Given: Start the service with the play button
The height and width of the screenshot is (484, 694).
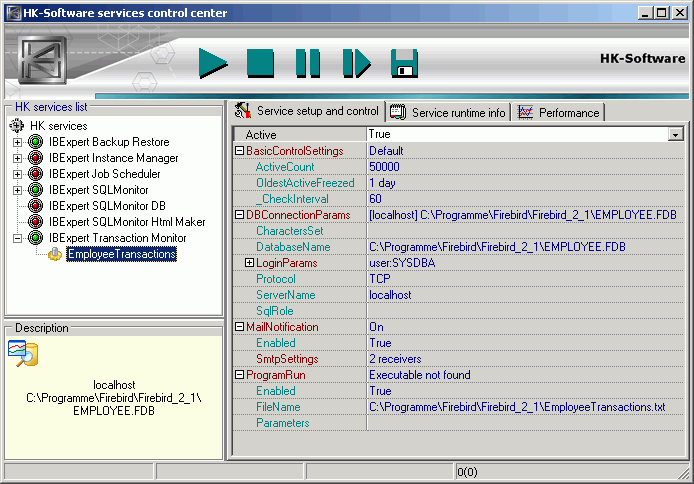Looking at the screenshot, I should pos(213,63).
